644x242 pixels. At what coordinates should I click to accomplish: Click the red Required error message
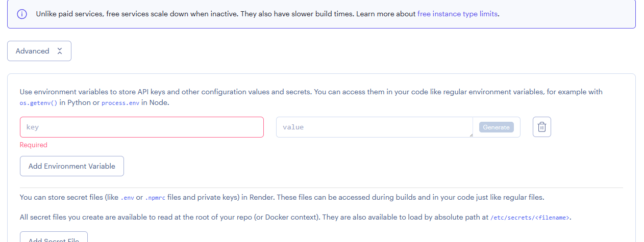[34, 145]
